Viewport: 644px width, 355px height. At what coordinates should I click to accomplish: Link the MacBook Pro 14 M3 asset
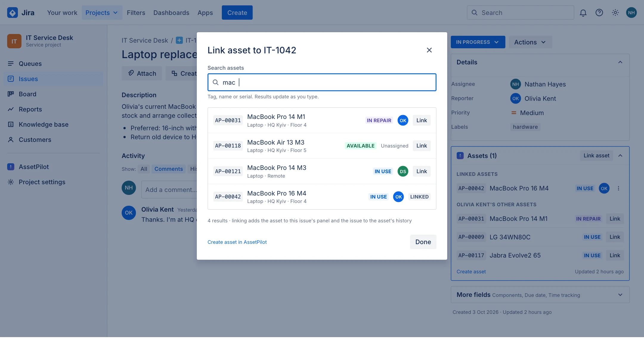pyautogui.click(x=422, y=171)
